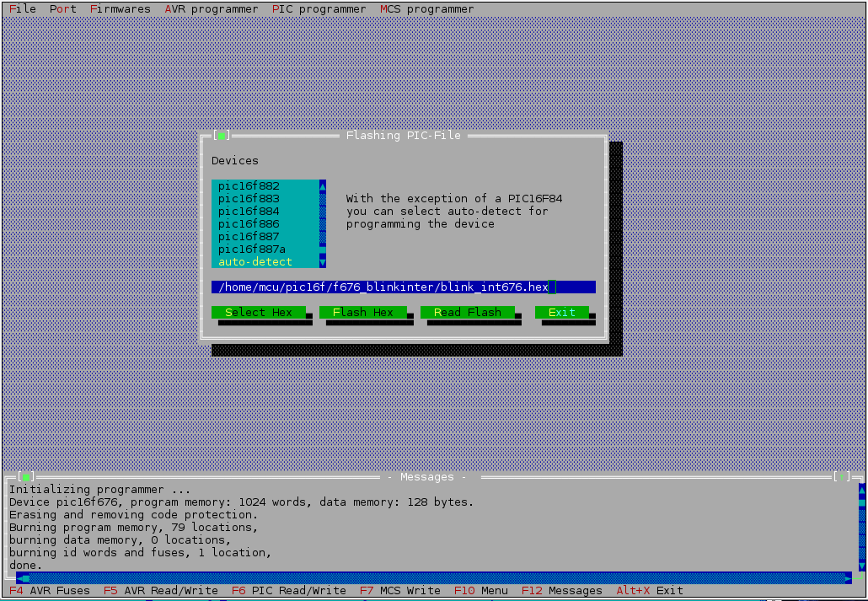Click the Select Hex button
This screenshot has height=601, width=868.
259,313
